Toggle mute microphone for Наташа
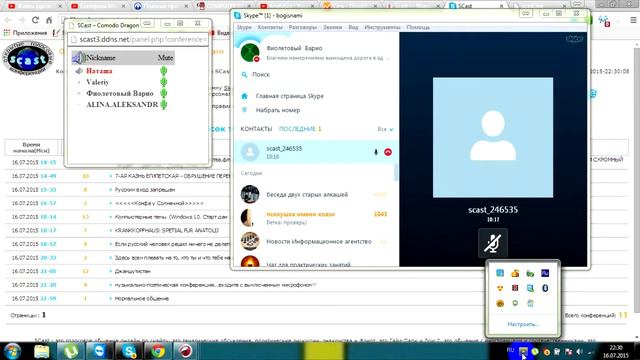The width and height of the screenshot is (640, 360). tap(164, 71)
